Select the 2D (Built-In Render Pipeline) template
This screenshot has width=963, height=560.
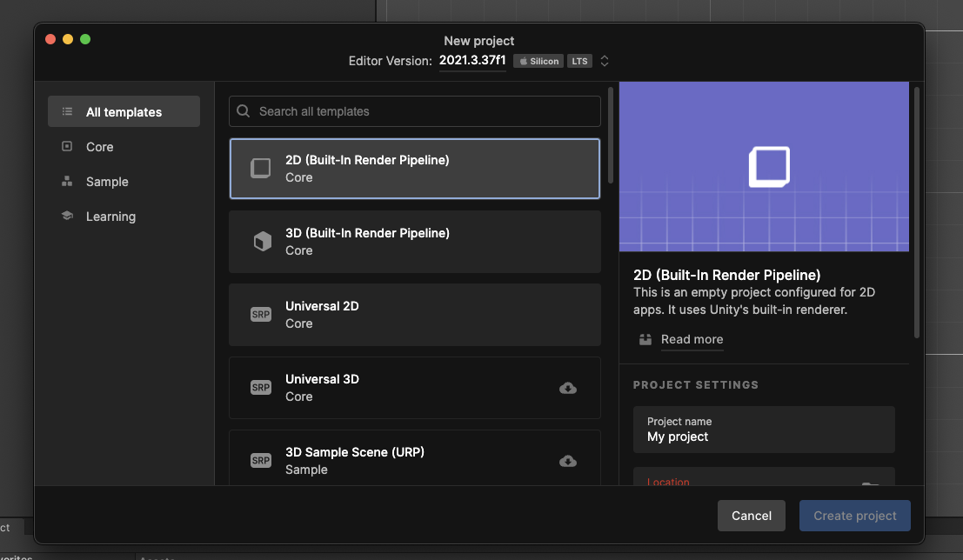[x=415, y=168]
